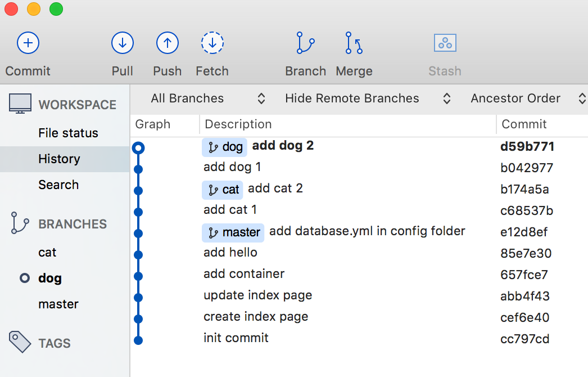Create a new branch with the Branch icon
The image size is (588, 377).
click(305, 43)
